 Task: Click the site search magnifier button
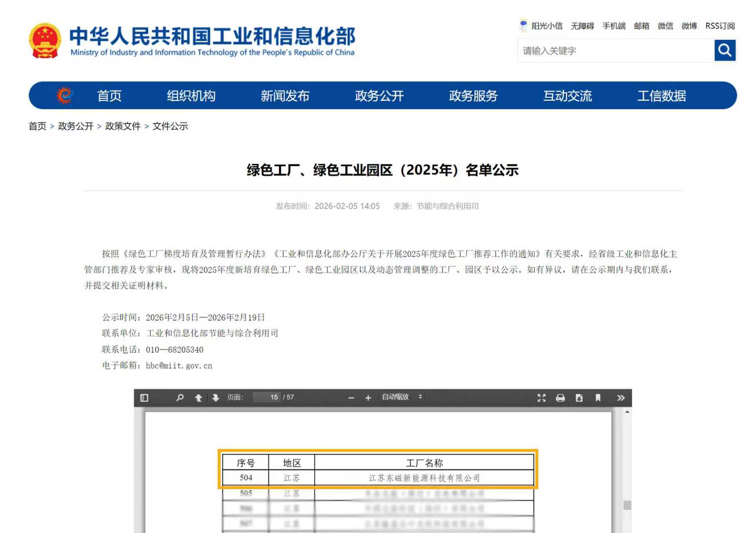(724, 50)
